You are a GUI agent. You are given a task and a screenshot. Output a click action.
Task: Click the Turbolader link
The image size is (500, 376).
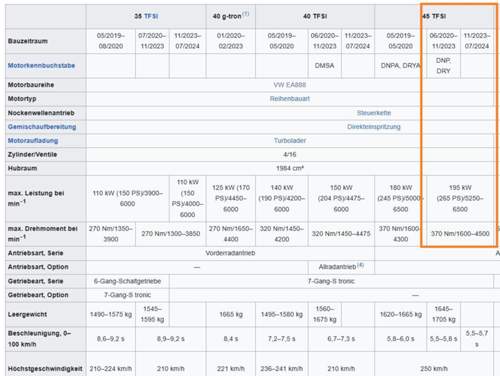click(290, 141)
